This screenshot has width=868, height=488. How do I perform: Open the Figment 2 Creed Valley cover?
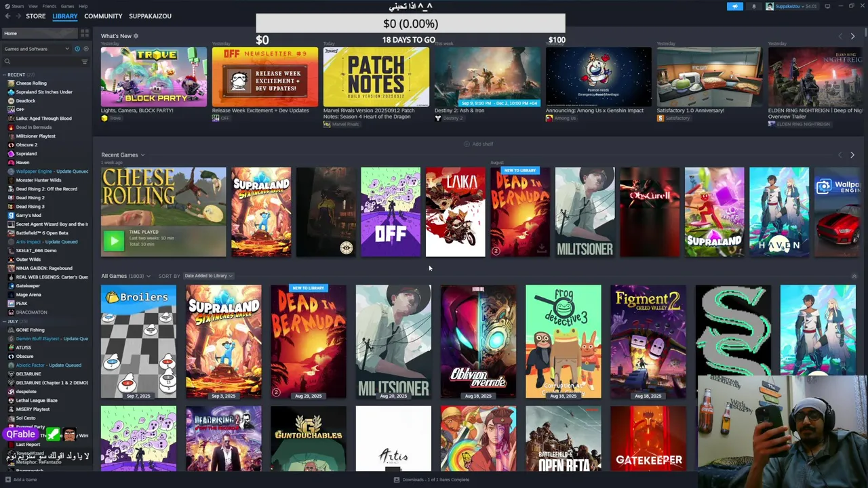(x=648, y=342)
